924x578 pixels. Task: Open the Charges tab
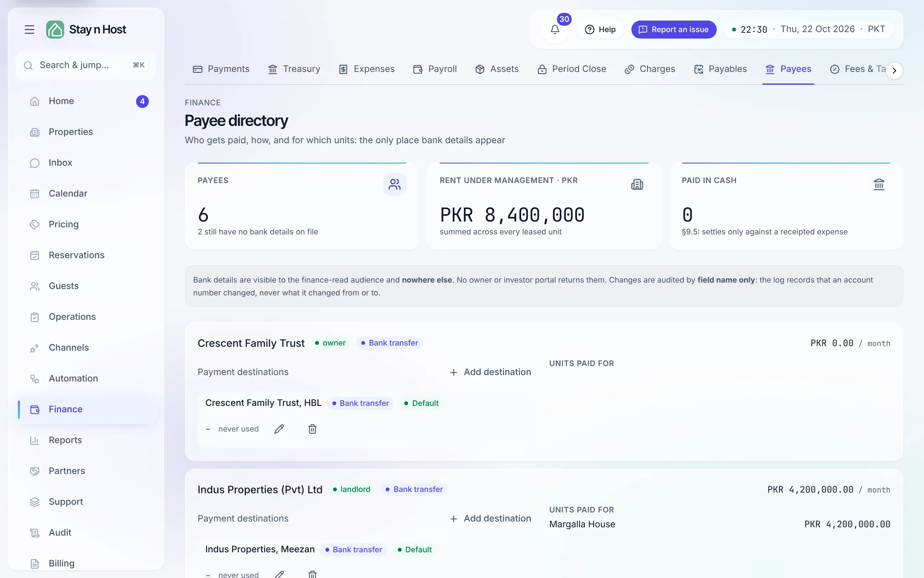click(650, 69)
